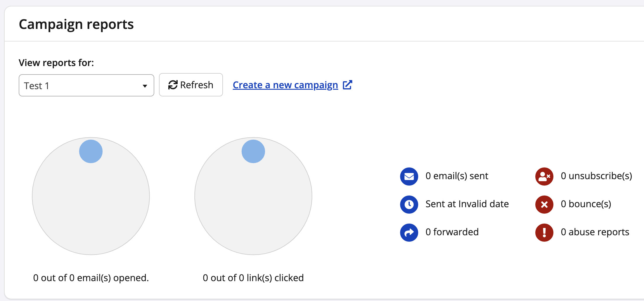Click the refresh arrows icon
The height and width of the screenshot is (301, 644).
[173, 85]
